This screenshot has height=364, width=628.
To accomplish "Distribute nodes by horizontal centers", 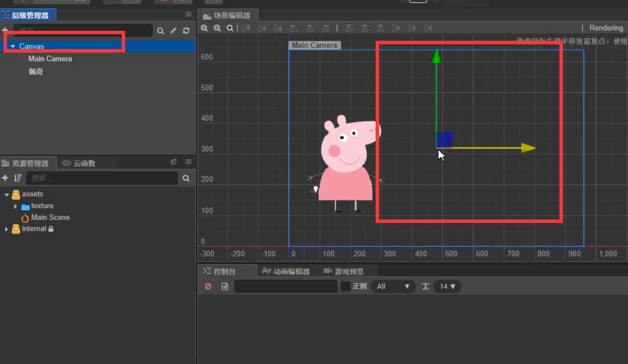I will 412,28.
